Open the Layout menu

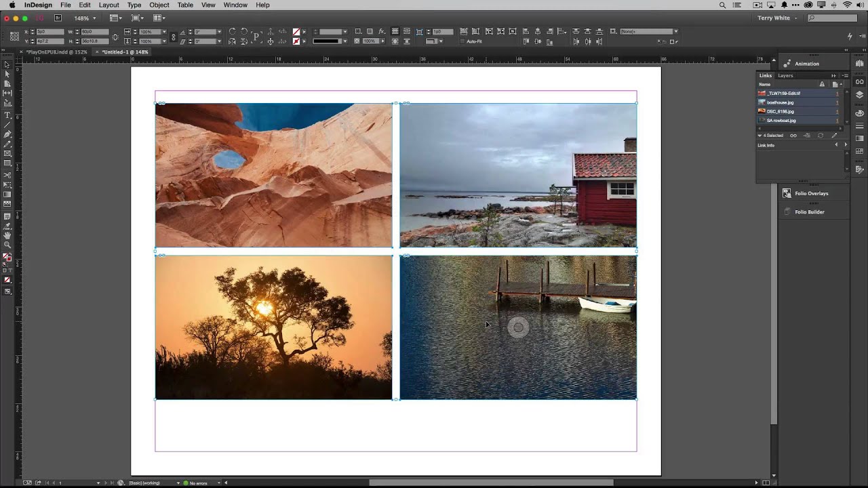pyautogui.click(x=108, y=5)
